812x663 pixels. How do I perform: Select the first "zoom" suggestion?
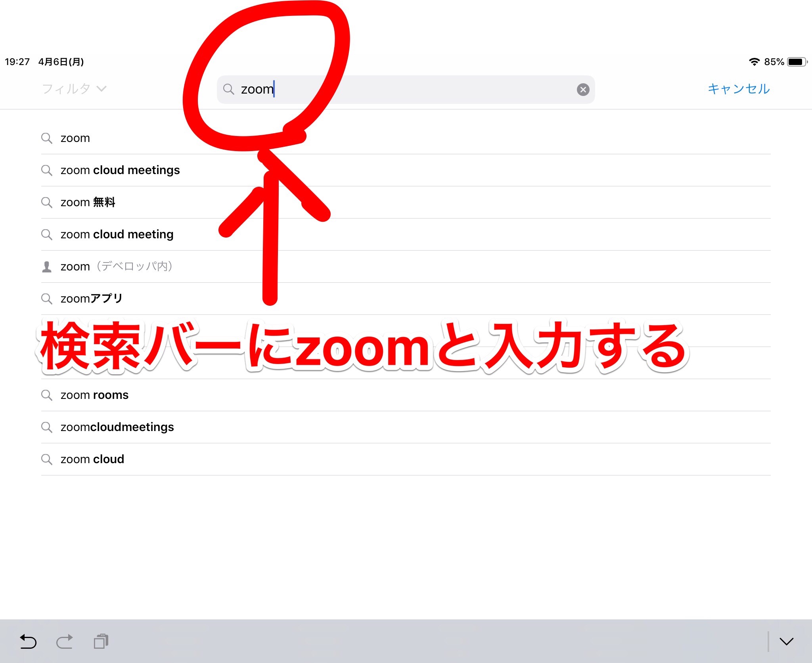[406, 138]
